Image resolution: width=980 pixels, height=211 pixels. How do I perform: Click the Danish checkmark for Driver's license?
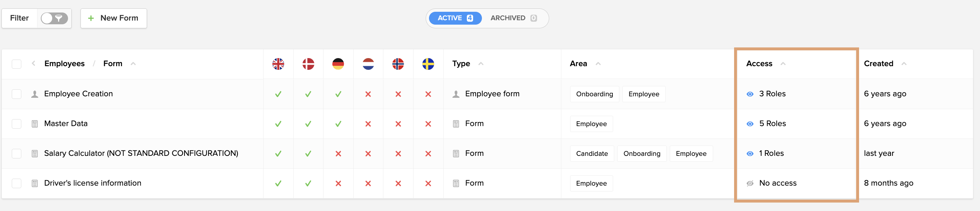[x=308, y=183]
